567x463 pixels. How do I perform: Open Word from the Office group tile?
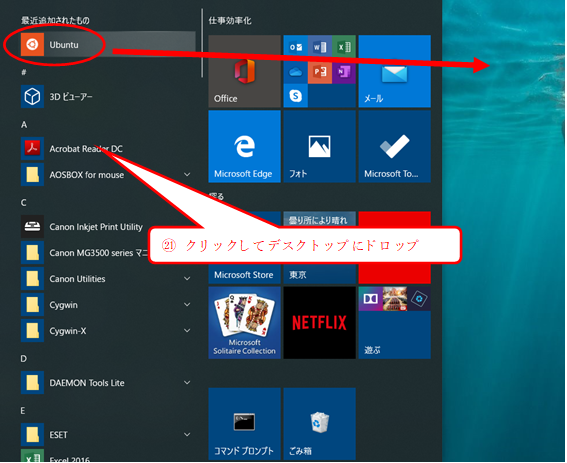point(320,47)
